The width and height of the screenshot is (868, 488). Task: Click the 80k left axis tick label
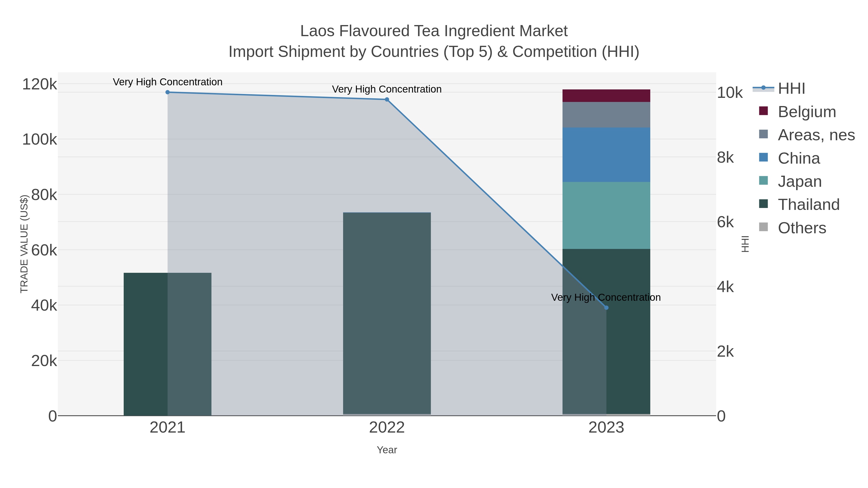44,195
